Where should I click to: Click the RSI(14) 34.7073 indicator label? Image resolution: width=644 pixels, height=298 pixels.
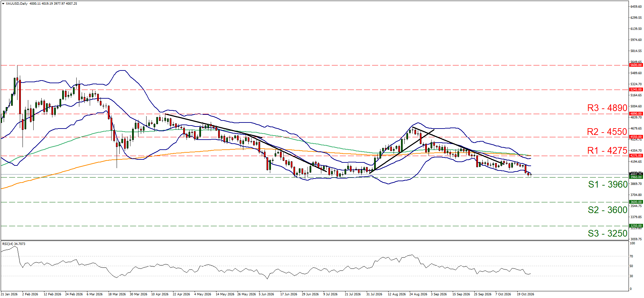[14, 244]
